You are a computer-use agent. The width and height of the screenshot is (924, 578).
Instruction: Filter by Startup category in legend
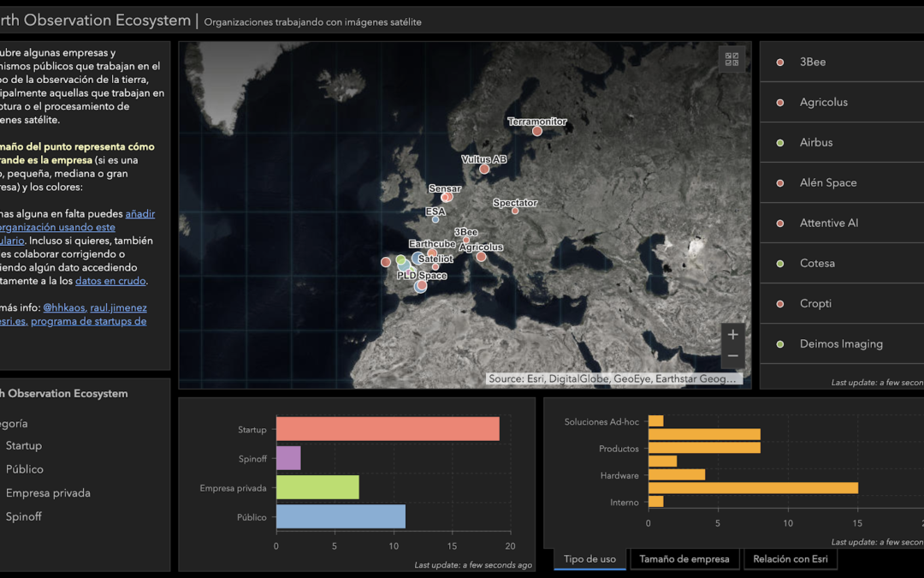point(24,446)
